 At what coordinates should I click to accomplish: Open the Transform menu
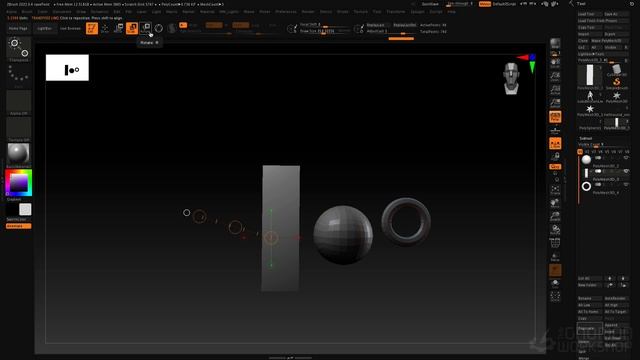pos(396,12)
